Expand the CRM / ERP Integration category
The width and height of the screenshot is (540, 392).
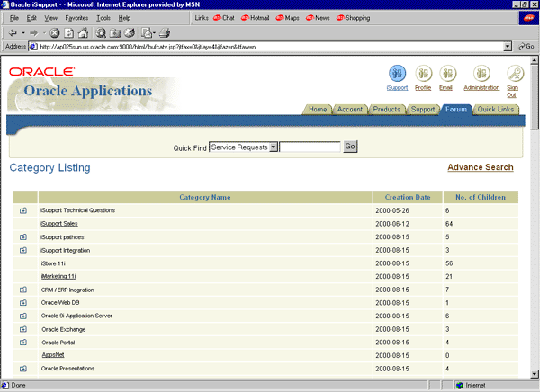(23, 290)
